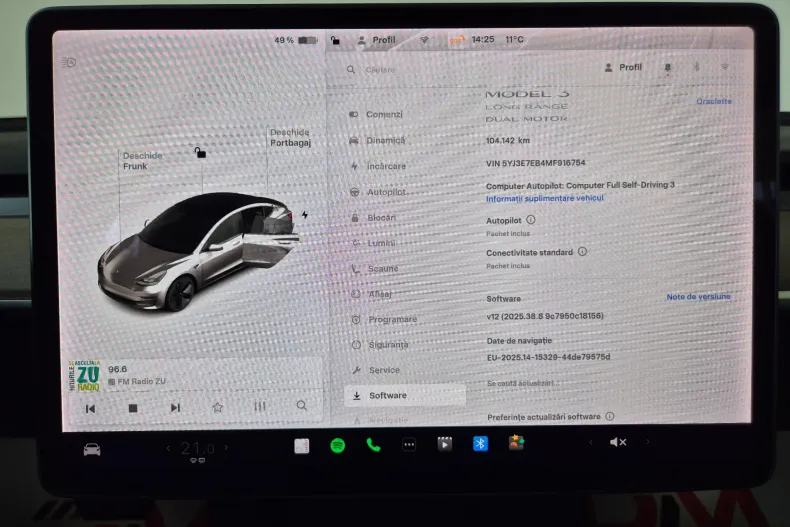The height and width of the screenshot is (527, 790).
Task: Tap the 96.6 station frequency
Action: 117,369
